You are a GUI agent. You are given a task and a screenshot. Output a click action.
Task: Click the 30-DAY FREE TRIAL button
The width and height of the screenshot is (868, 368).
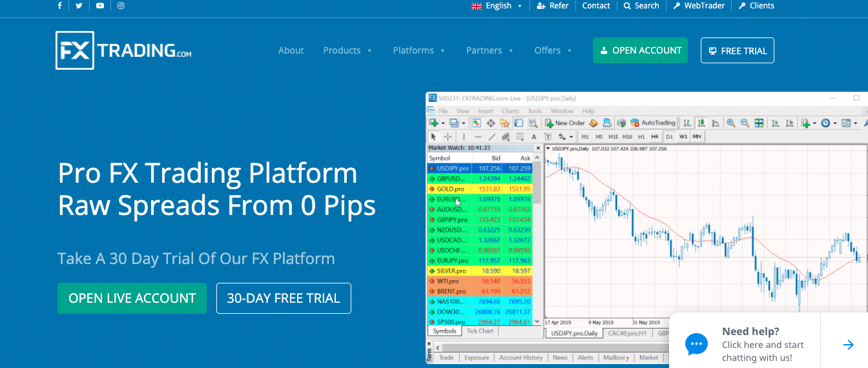tap(284, 298)
